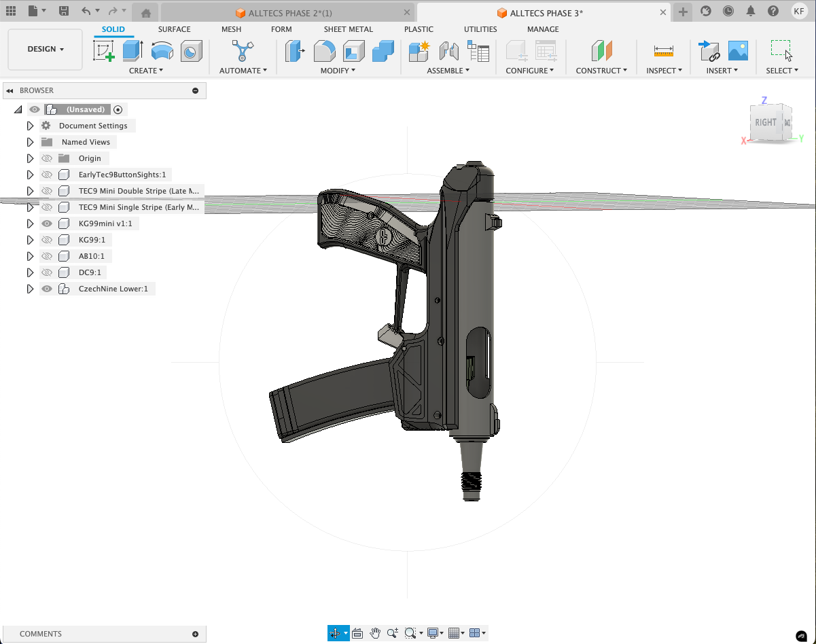Select the Combine tool
816x644 pixels.
[x=383, y=51]
